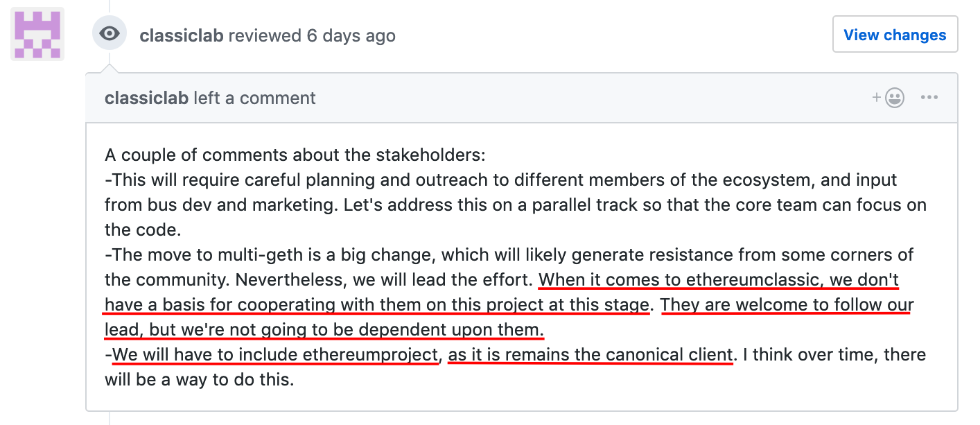Click the plus sign beside the reaction smiley

tap(877, 98)
